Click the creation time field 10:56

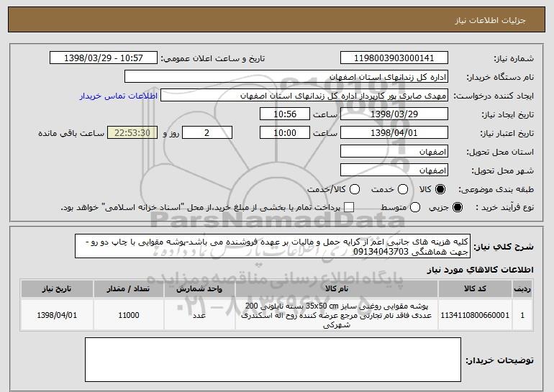(285, 114)
